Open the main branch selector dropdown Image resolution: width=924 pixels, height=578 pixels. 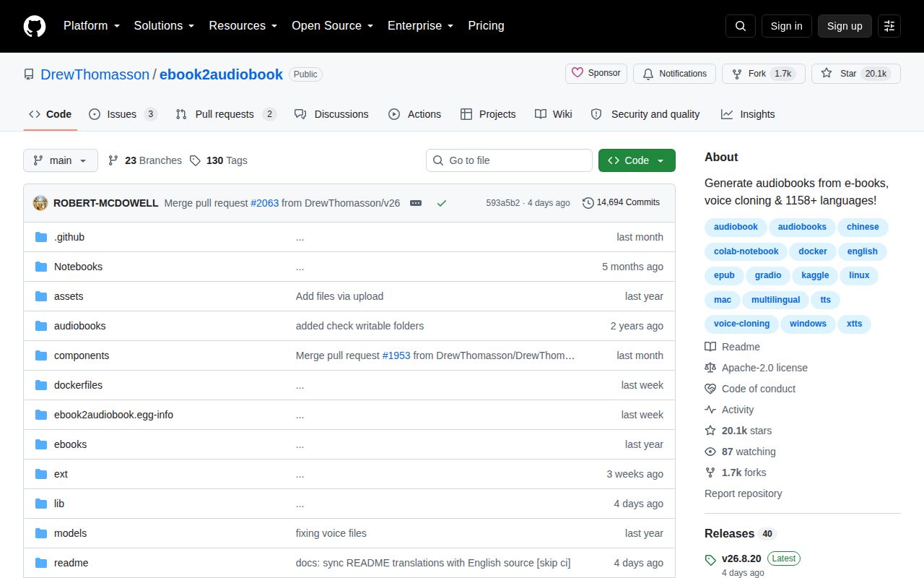(x=61, y=160)
